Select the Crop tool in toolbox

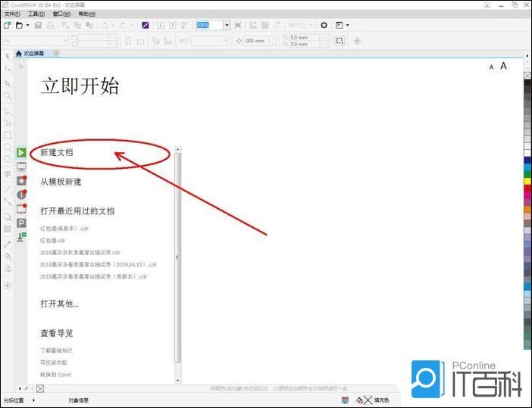[x=8, y=83]
